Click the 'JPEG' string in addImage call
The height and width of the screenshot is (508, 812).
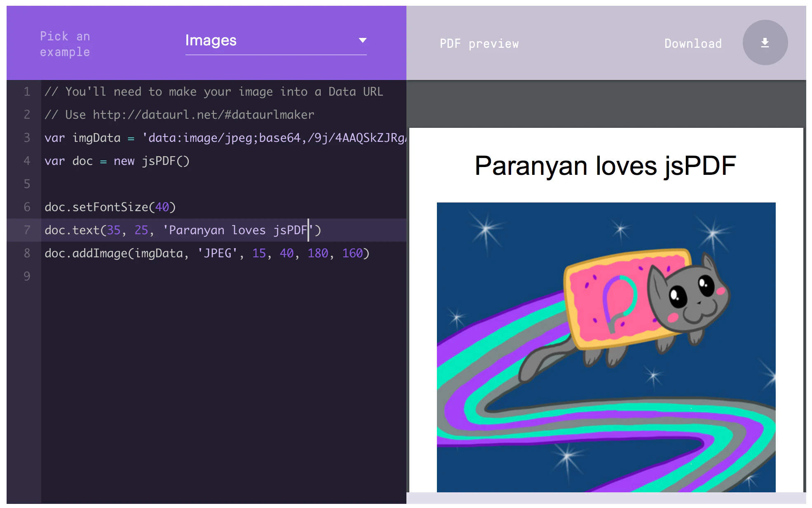pyautogui.click(x=218, y=253)
